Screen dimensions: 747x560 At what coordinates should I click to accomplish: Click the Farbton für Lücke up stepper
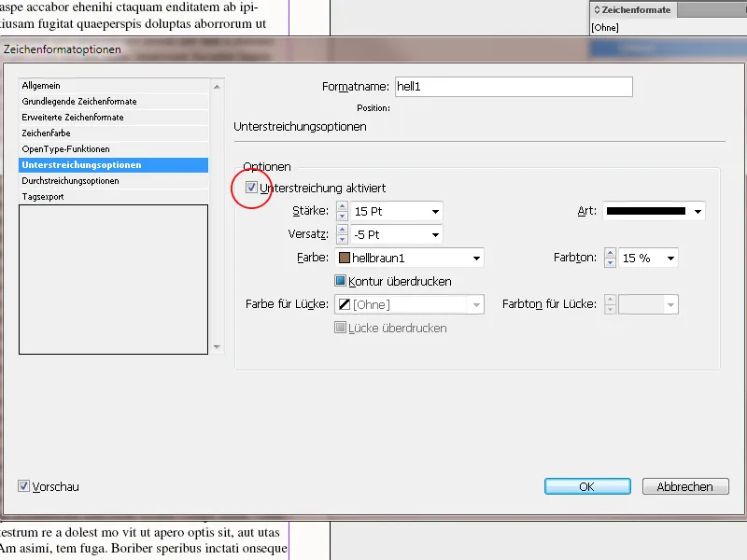tap(611, 300)
